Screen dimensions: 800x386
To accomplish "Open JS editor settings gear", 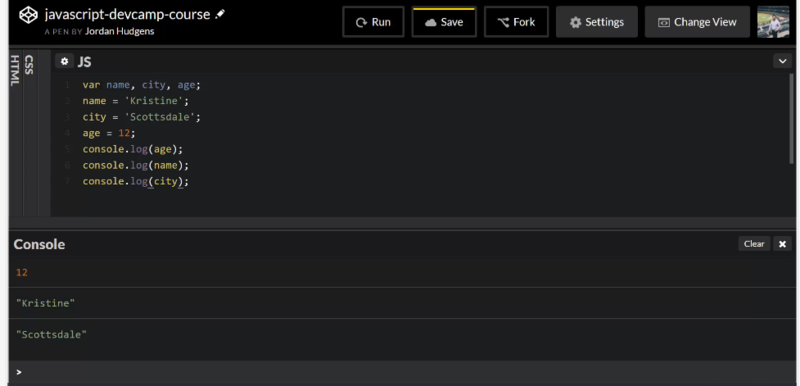I will [64, 61].
